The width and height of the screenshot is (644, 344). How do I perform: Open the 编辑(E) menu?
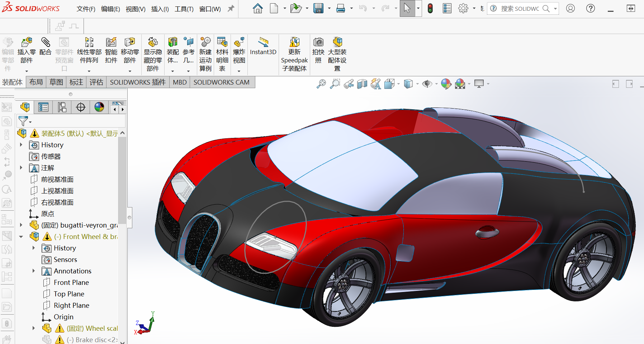[110, 9]
